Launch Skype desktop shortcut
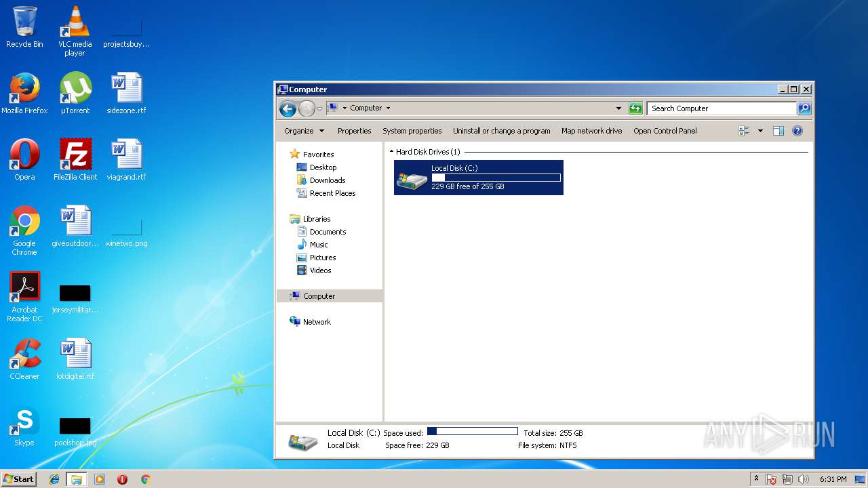This screenshot has height=488, width=868. point(24,426)
